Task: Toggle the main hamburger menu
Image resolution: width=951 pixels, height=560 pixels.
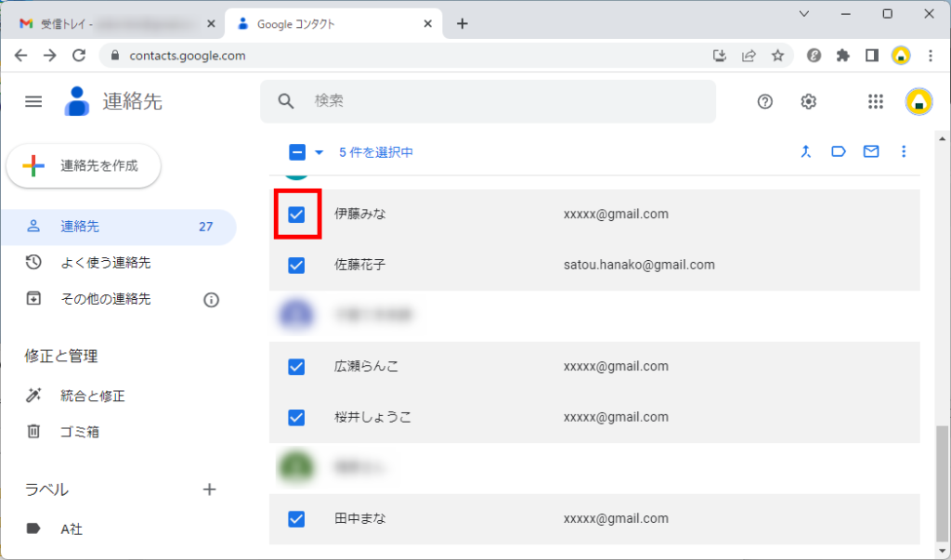Action: click(x=33, y=102)
